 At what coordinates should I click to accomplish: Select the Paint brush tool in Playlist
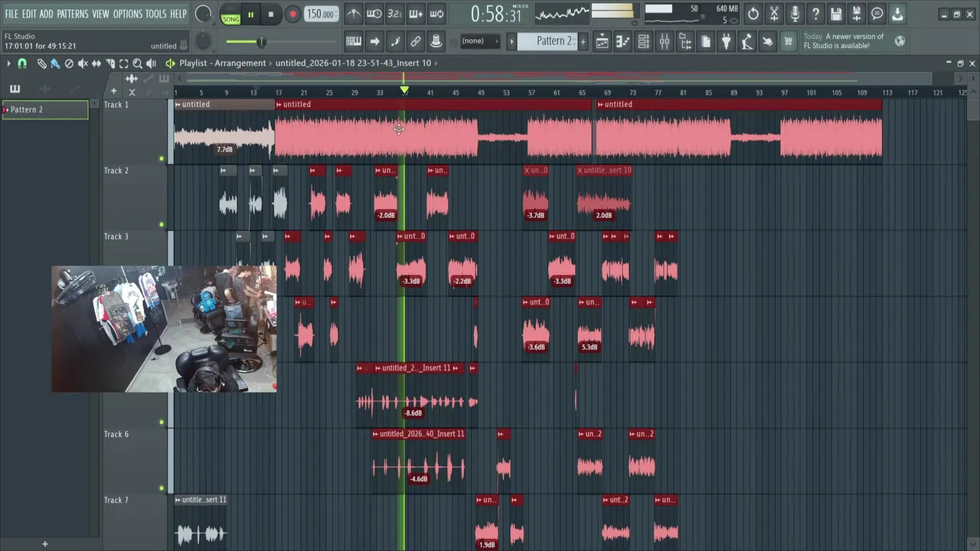pos(55,64)
